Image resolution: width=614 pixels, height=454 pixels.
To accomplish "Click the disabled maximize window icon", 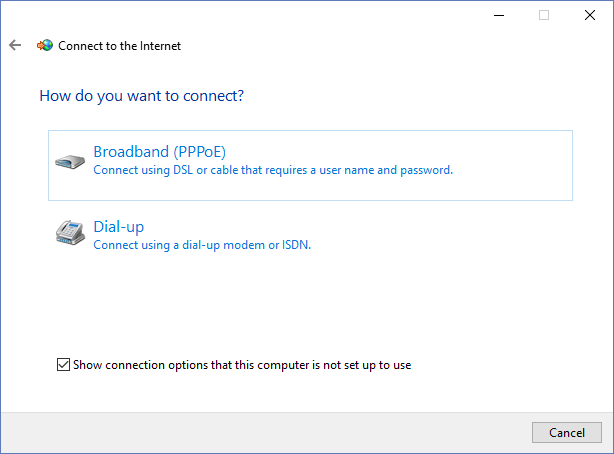I will tap(544, 15).
